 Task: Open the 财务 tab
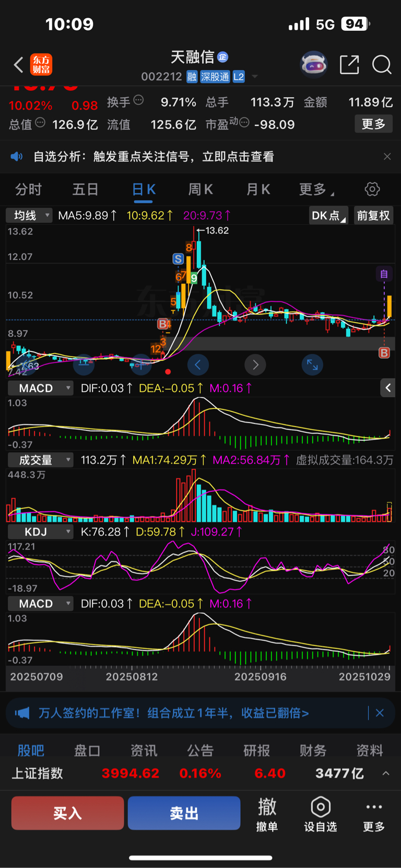point(313,750)
